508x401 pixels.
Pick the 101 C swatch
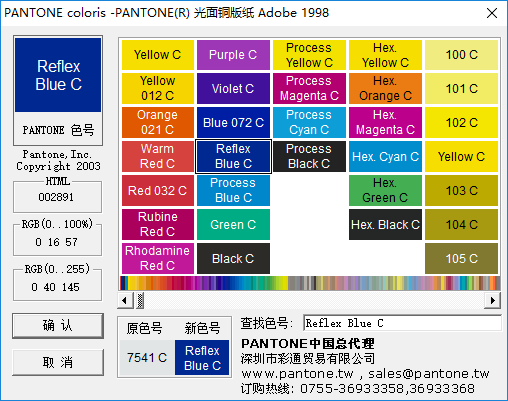click(461, 89)
